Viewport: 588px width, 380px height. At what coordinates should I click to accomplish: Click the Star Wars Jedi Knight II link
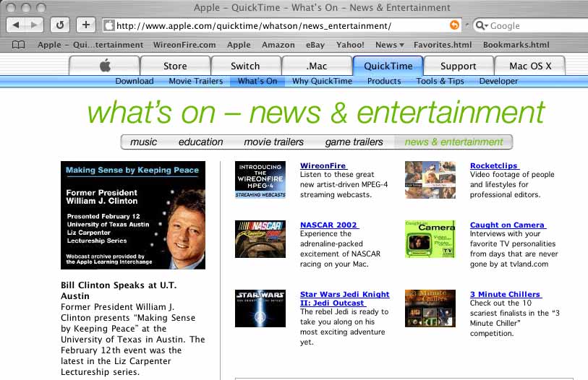344,298
